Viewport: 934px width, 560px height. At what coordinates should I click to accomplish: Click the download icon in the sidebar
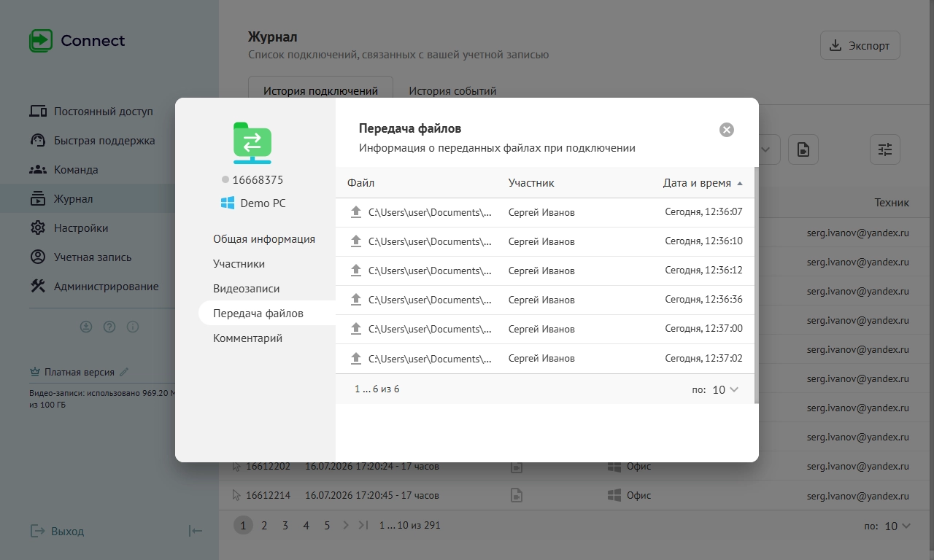click(x=86, y=327)
